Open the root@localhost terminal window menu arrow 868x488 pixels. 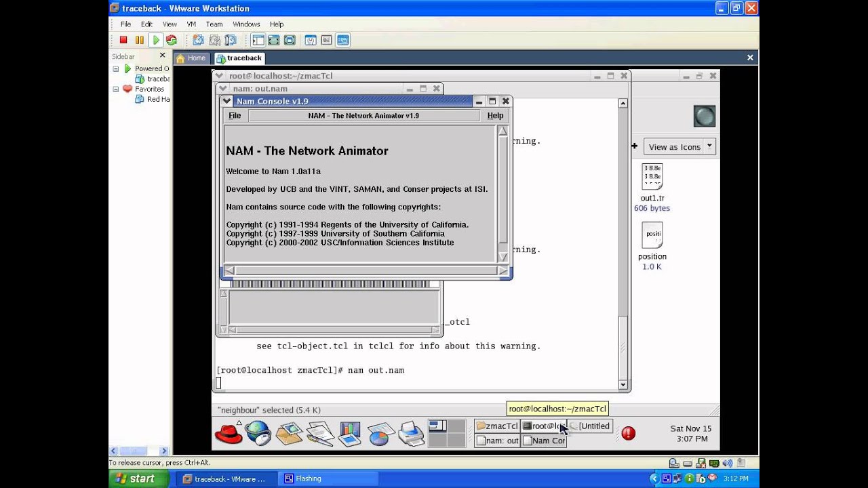click(219, 76)
